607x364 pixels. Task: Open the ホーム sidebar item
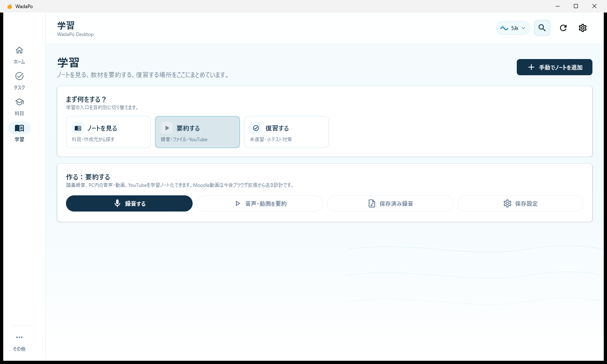(x=19, y=55)
